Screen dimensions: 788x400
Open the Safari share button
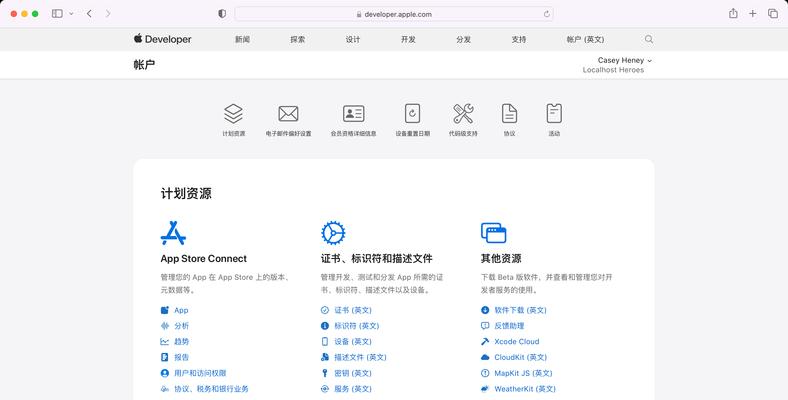[733, 14]
